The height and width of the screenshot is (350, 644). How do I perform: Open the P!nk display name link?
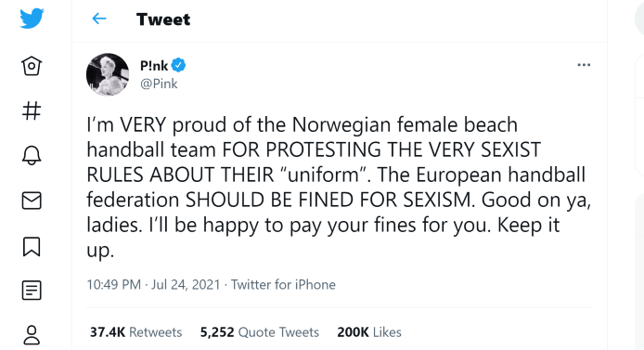click(x=154, y=65)
